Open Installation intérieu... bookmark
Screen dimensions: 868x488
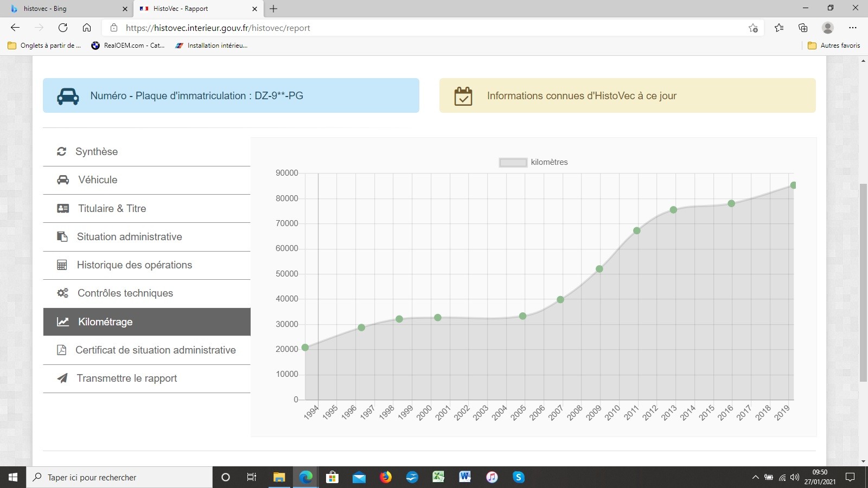[x=211, y=46]
